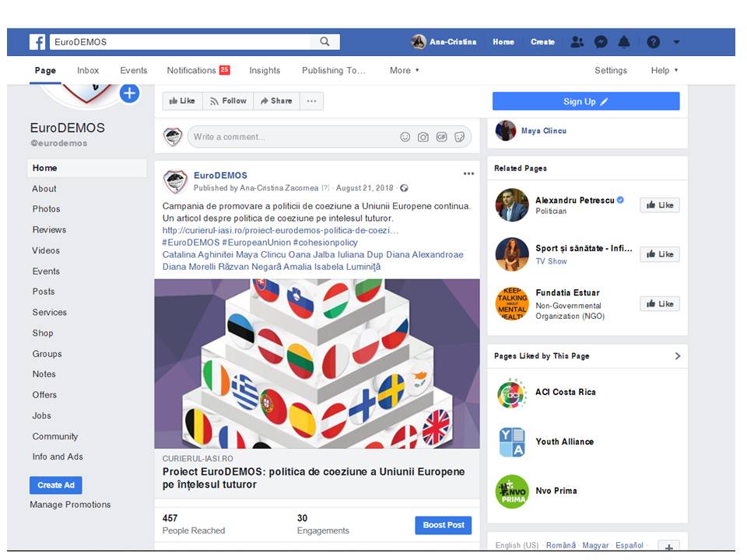
Task: Open the curierul-iasi.ro article link
Action: [x=280, y=230]
